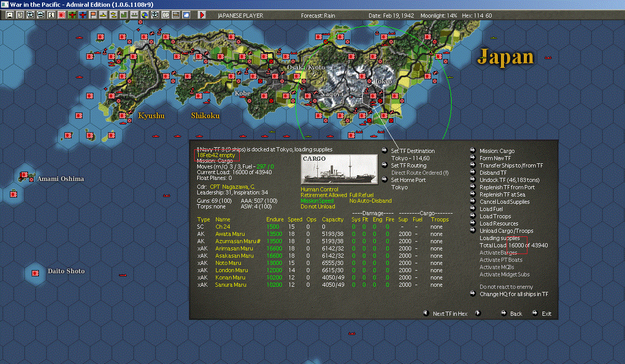Select ship Konan Maru
This screenshot has width=625, height=364.
click(x=231, y=277)
